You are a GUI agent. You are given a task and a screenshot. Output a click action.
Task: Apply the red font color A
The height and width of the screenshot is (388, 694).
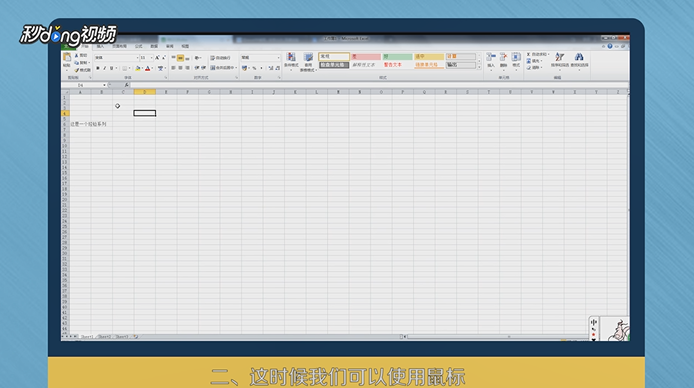(148, 68)
